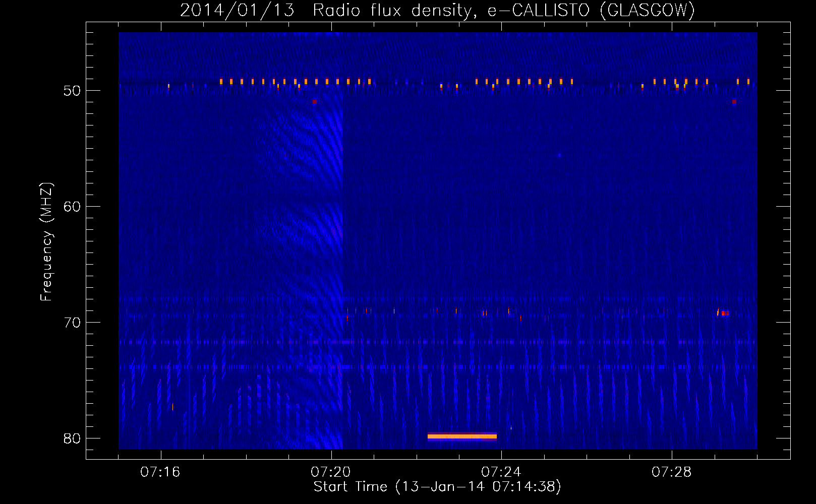The image size is (816, 504).
Task: Click the 07:28 time tick label
Action: pyautogui.click(x=672, y=472)
